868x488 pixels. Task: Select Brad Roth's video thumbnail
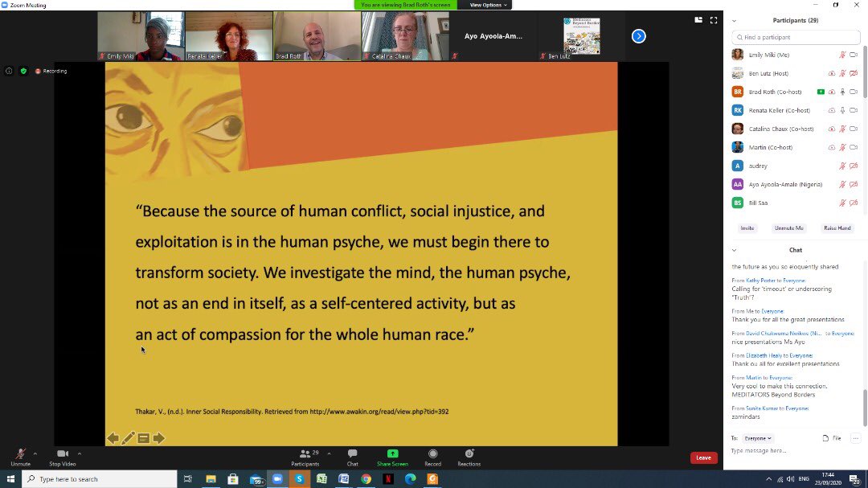click(317, 36)
